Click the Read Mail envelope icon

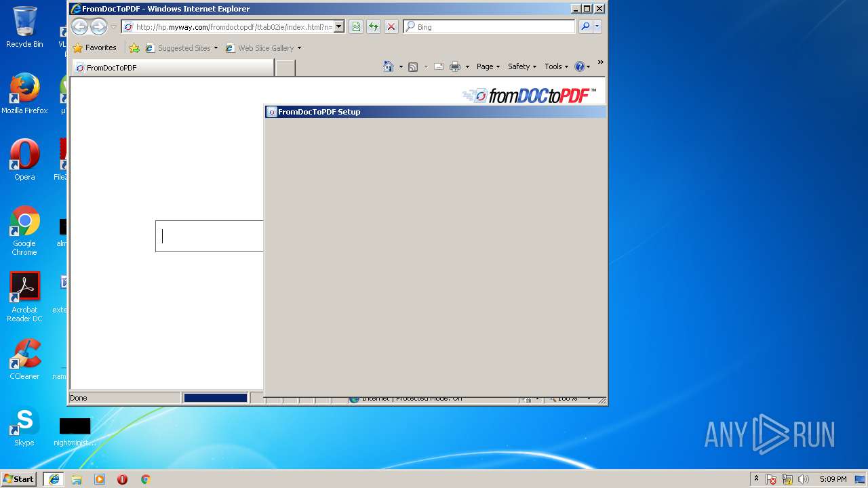click(x=439, y=66)
